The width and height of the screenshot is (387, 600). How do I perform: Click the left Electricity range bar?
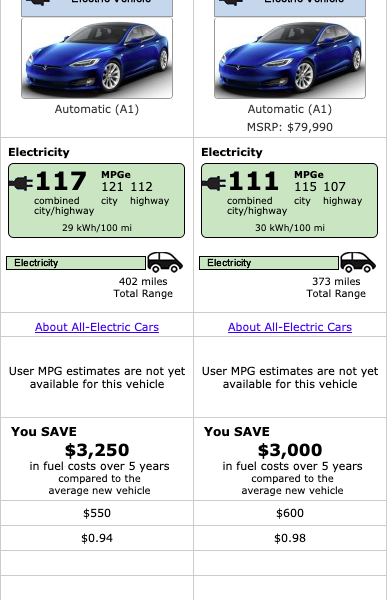tap(76, 263)
